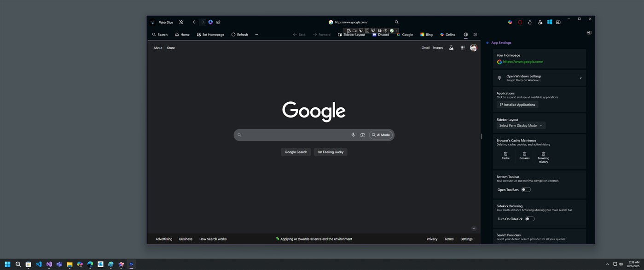The width and height of the screenshot is (644, 270).
Task: Select the Search icon in the app toolbar
Action: coord(154,35)
